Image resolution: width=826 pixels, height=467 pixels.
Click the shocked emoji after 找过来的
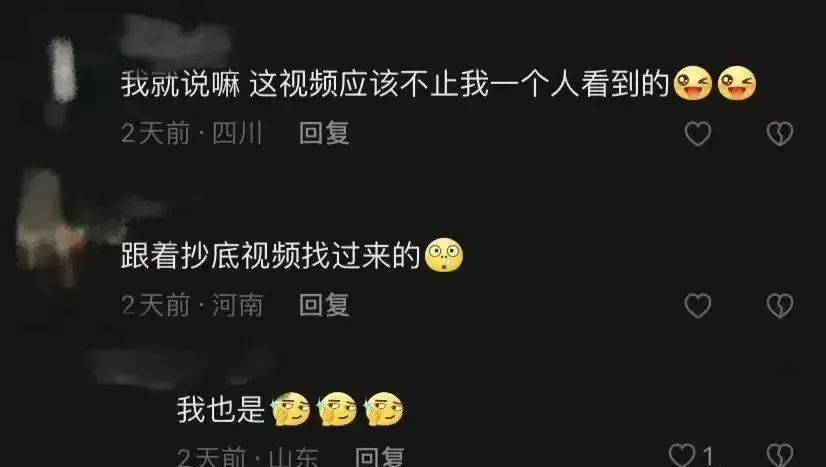tap(444, 255)
